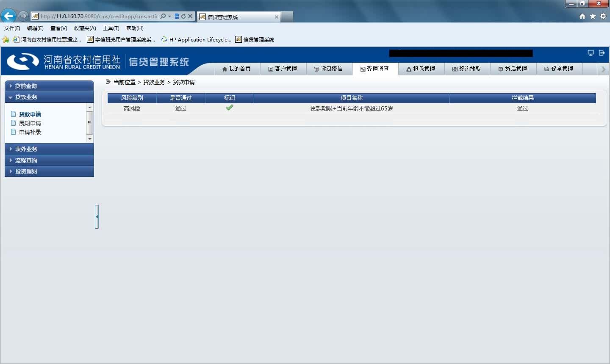Click the 高风险 cell in the table

click(x=132, y=108)
